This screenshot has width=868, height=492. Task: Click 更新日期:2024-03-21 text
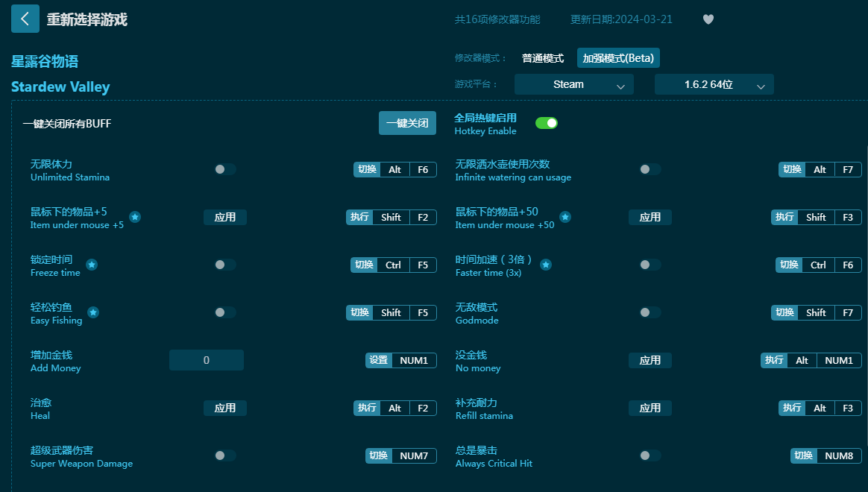[x=621, y=19]
